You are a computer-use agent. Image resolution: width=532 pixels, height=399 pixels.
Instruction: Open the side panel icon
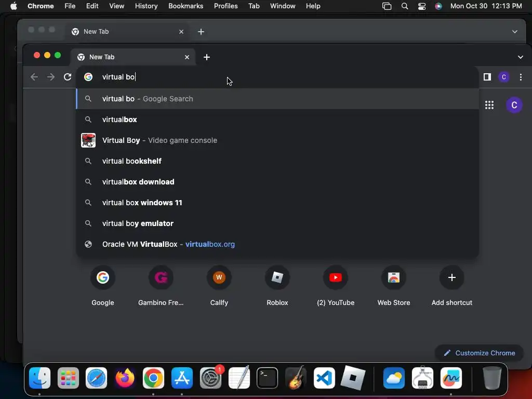pos(487,77)
